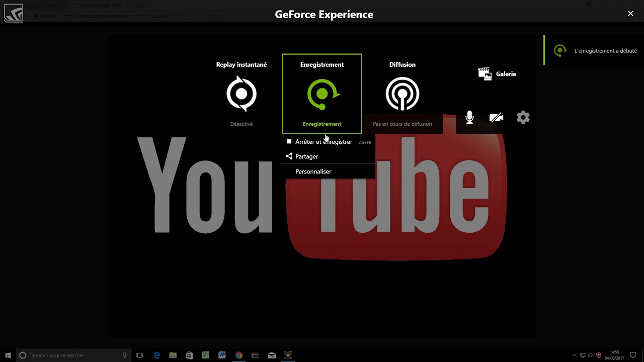Click the NVIDIA logo in the top-left corner
This screenshot has height=362, width=644.
(14, 14)
